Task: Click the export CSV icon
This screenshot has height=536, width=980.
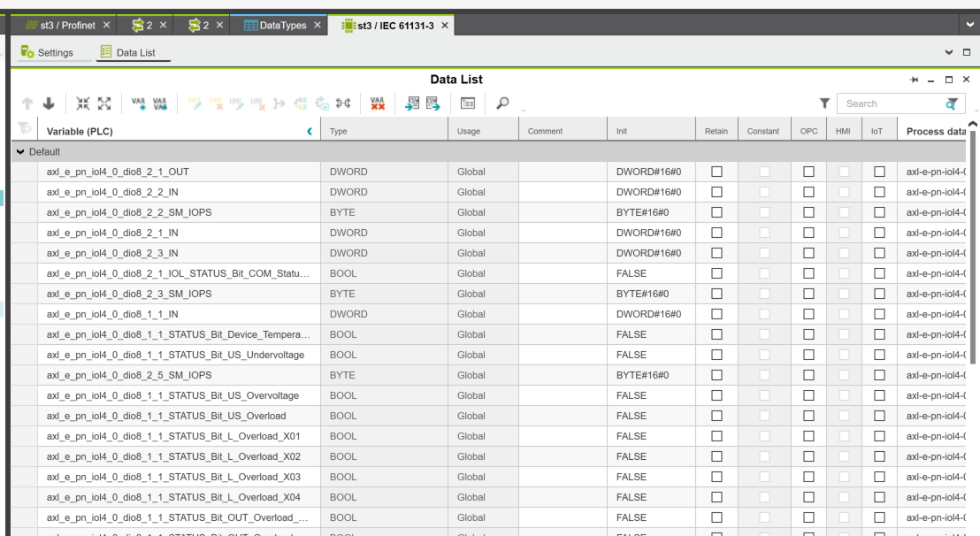Action: 433,103
